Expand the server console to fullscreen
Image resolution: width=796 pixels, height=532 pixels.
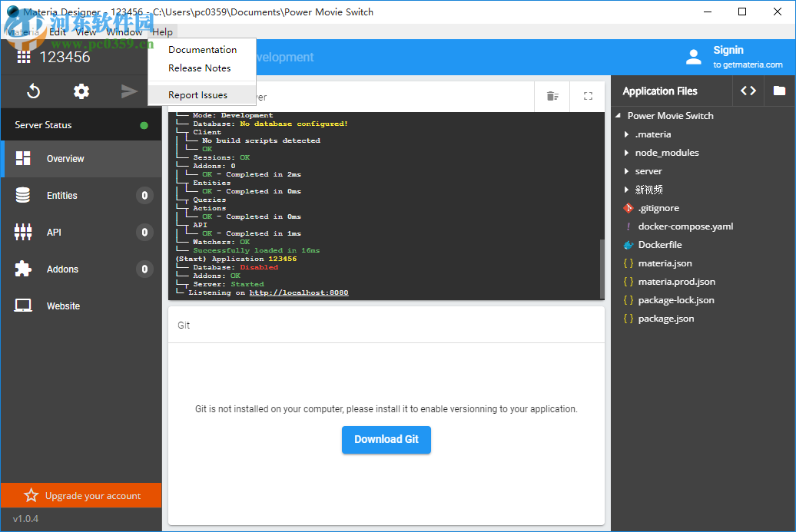click(588, 97)
